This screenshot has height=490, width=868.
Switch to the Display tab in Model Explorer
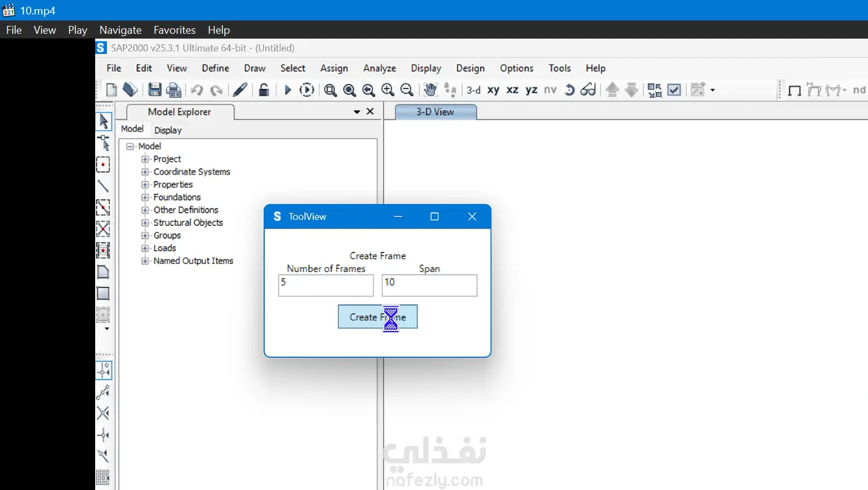click(167, 130)
